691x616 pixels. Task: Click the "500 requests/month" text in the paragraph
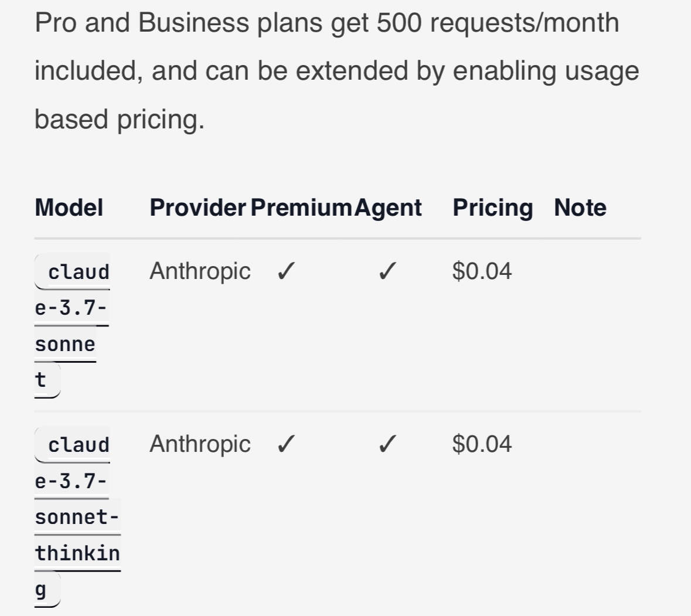[x=498, y=22]
